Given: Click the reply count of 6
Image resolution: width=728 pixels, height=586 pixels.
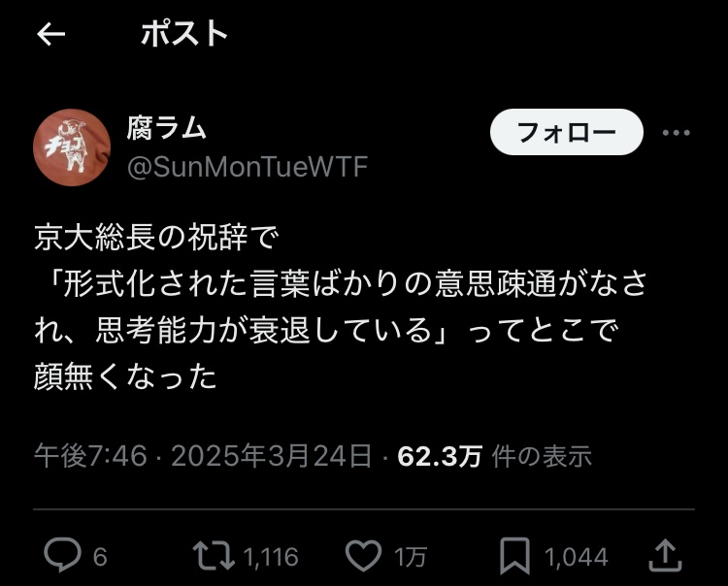Looking at the screenshot, I should (100, 556).
